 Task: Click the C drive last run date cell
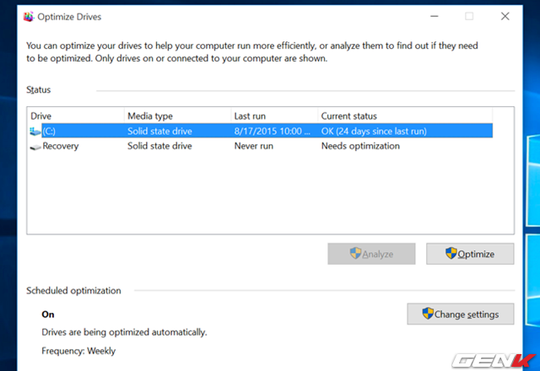click(x=272, y=131)
